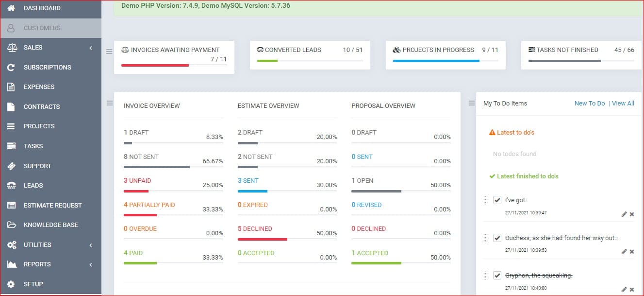Click the Projects In Progress blue bar
The height and width of the screenshot is (296, 644).
click(436, 61)
